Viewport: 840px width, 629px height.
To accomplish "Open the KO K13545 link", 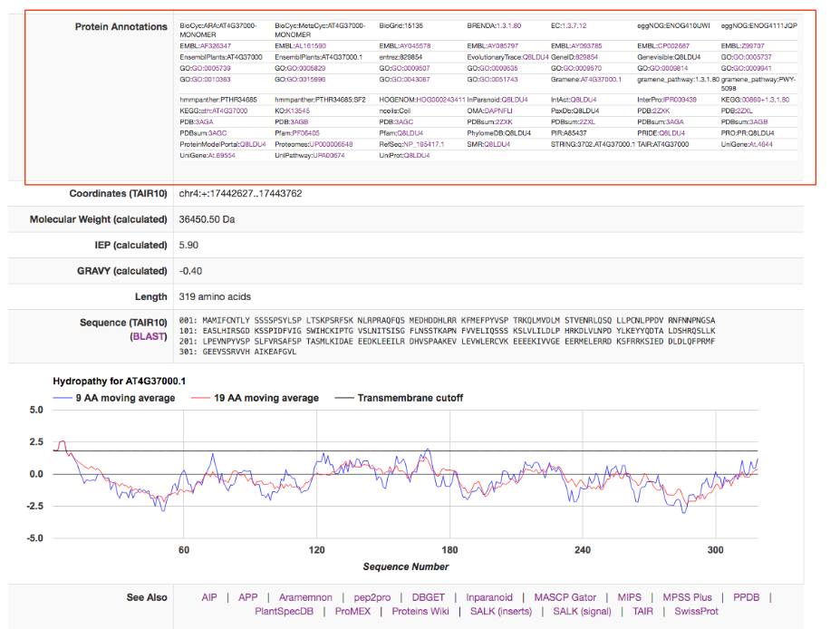I will pyautogui.click(x=297, y=110).
